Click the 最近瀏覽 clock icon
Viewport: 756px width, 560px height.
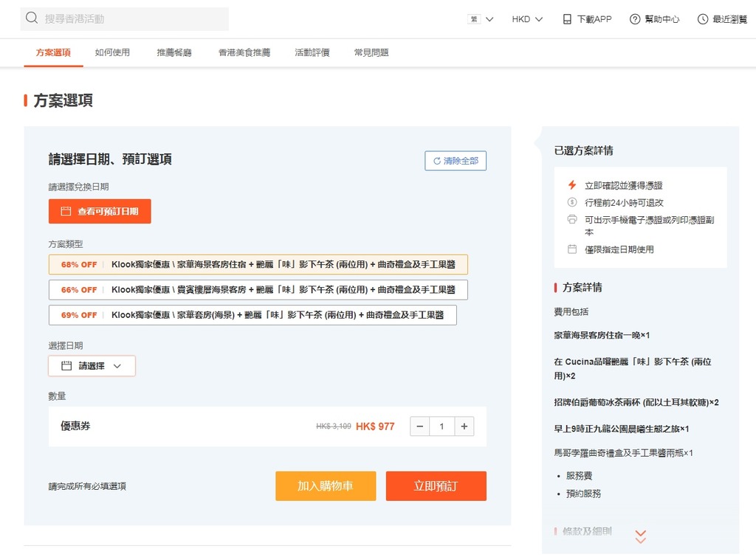702,18
